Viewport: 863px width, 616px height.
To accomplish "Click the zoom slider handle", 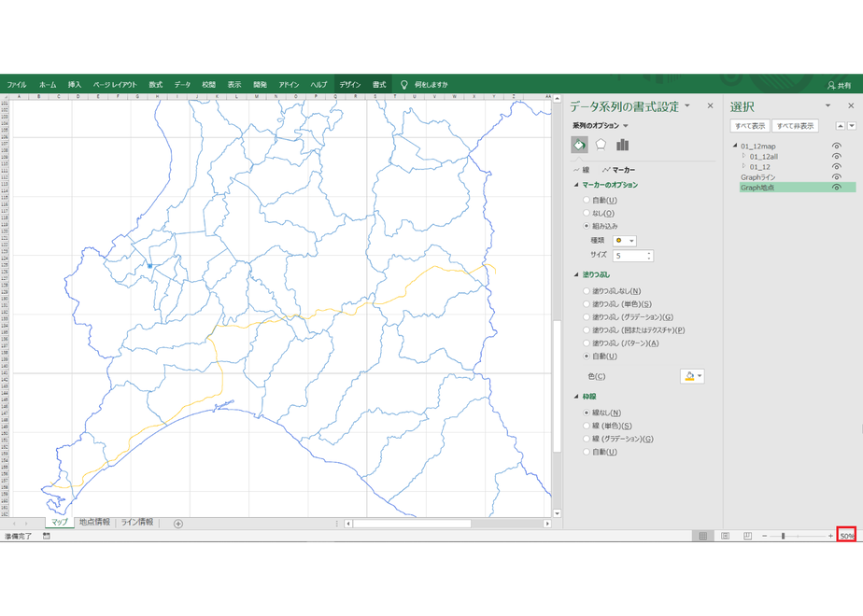I will [784, 536].
